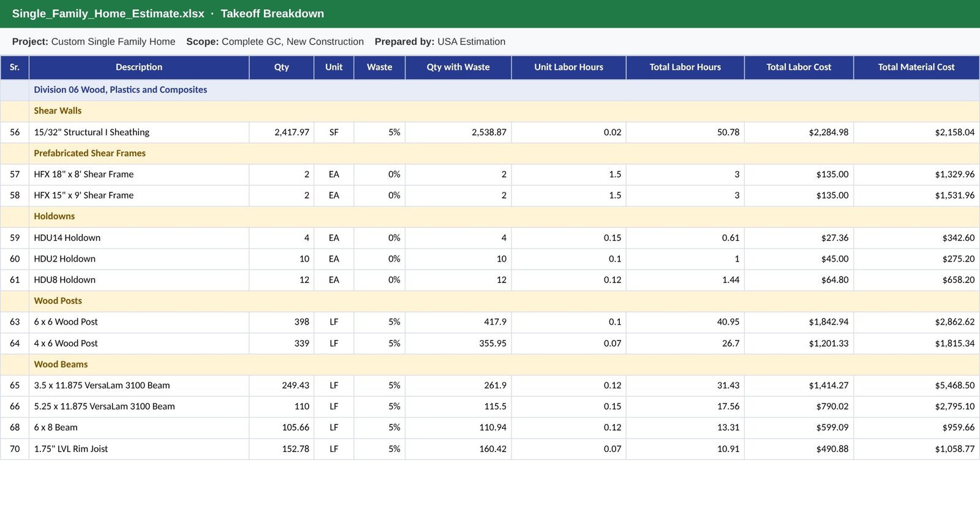Screen dimensions: 980x528
Task: Click the Wood Posts section row
Action: (x=490, y=301)
